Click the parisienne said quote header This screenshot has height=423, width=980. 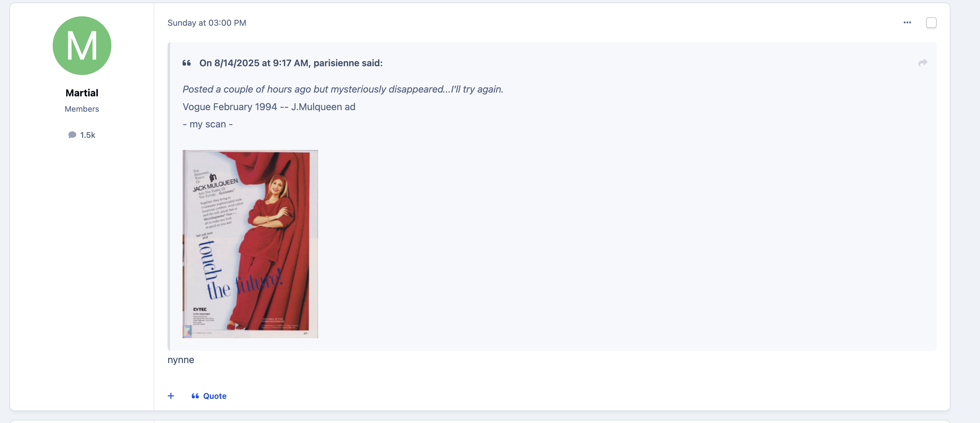291,63
